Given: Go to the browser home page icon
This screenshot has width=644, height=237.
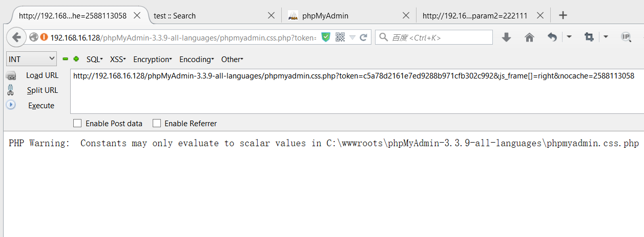Looking at the screenshot, I should (x=530, y=37).
